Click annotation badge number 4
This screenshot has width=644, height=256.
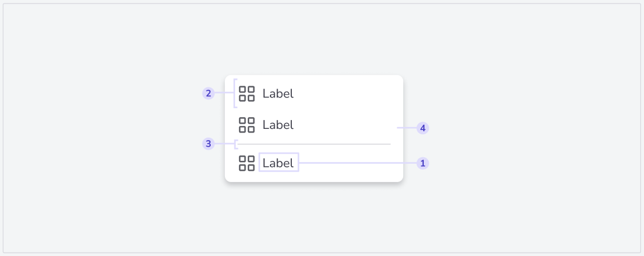tap(423, 128)
